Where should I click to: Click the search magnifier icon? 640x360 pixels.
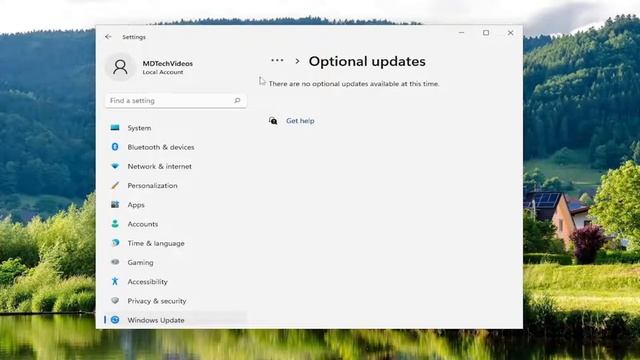237,100
